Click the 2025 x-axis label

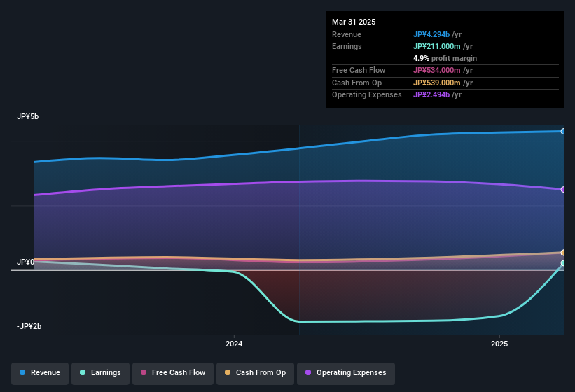click(499, 344)
